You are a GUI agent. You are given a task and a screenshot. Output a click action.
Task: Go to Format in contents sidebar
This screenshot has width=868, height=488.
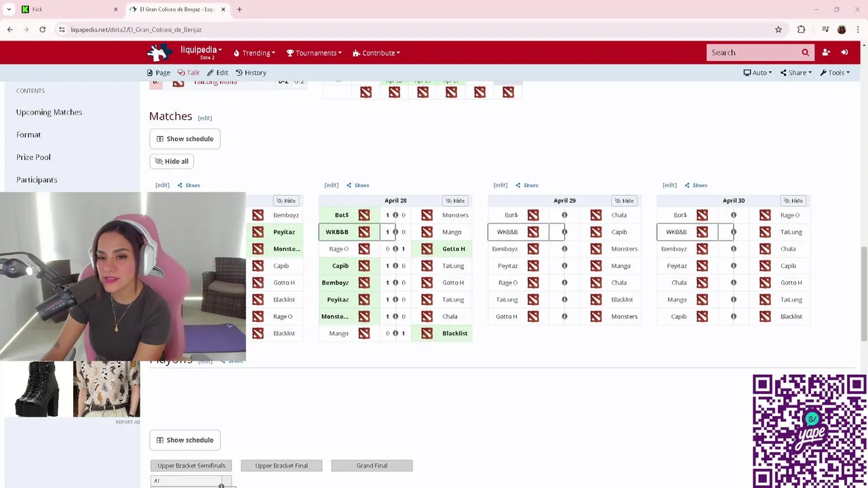[x=28, y=135]
